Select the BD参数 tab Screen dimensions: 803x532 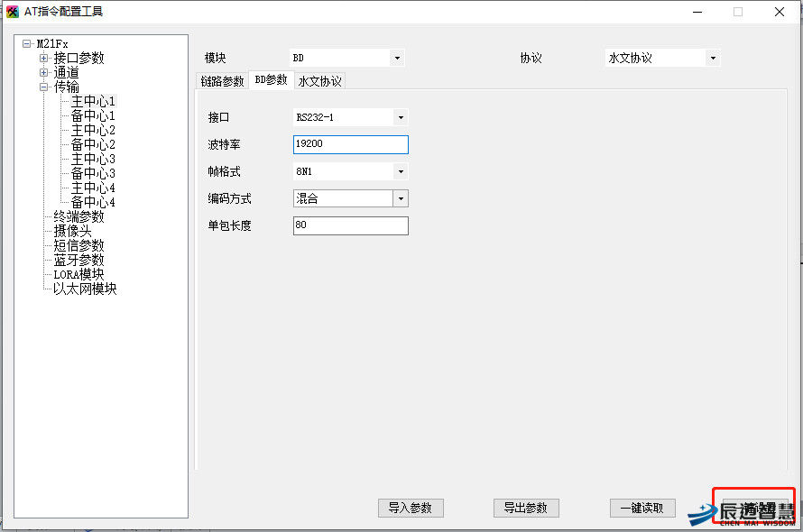point(270,80)
